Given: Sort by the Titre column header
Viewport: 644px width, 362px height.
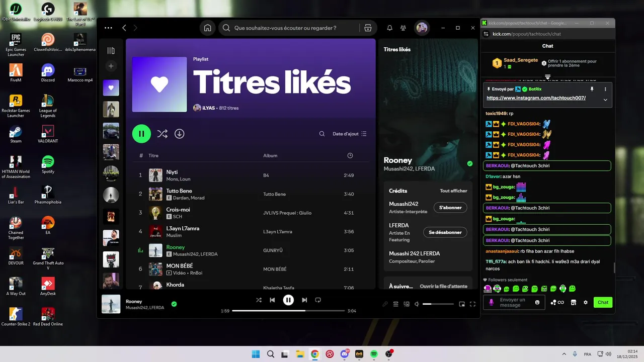Looking at the screenshot, I should 153,156.
